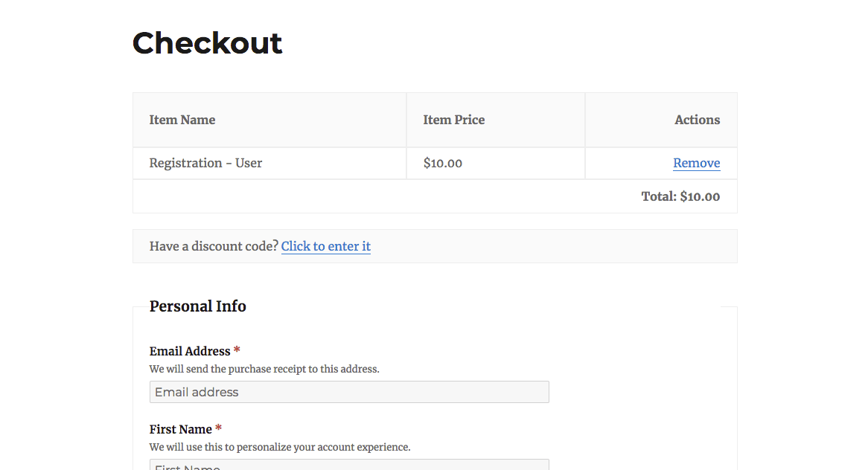868x470 pixels.
Task: Click the empty area of the total row
Action: pos(372,196)
